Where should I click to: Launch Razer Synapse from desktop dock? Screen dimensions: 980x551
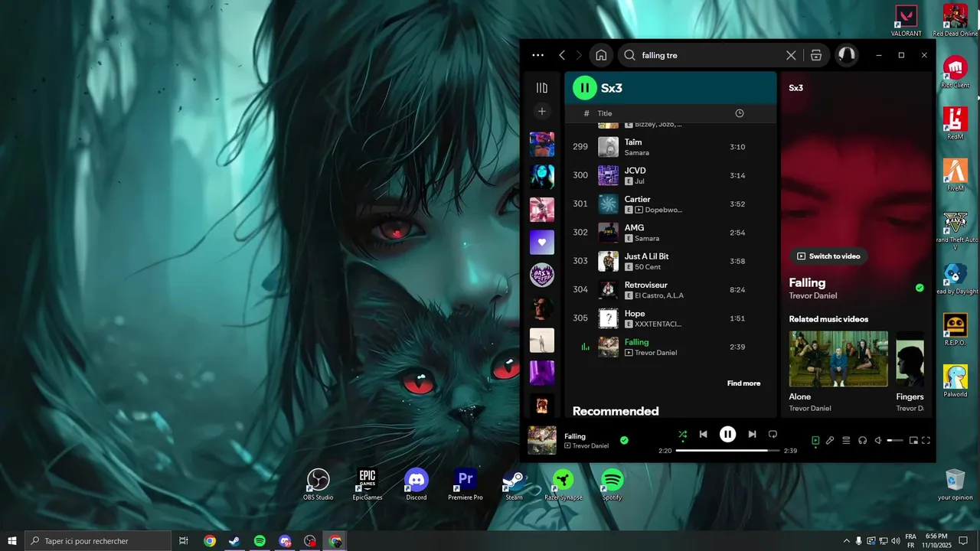pos(563,484)
